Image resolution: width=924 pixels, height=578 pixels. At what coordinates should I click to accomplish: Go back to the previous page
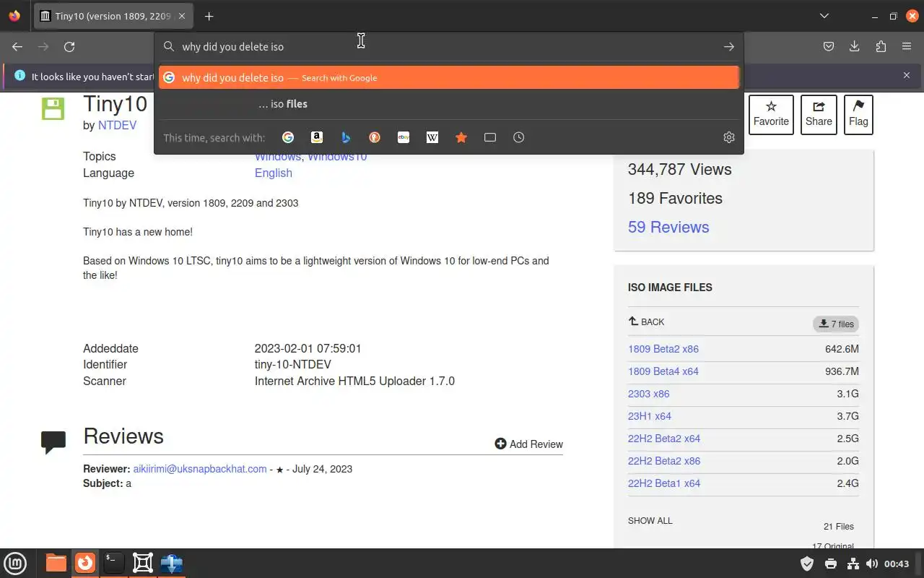[x=17, y=47]
